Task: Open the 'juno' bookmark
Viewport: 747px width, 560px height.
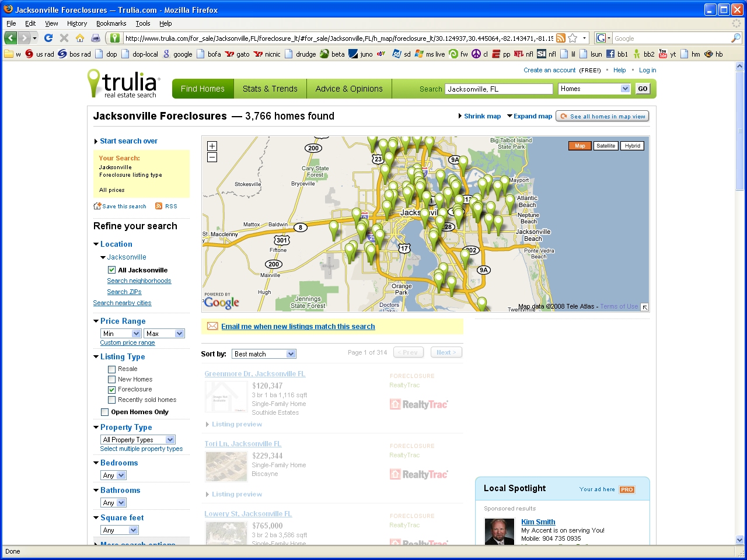Action: (x=361, y=54)
